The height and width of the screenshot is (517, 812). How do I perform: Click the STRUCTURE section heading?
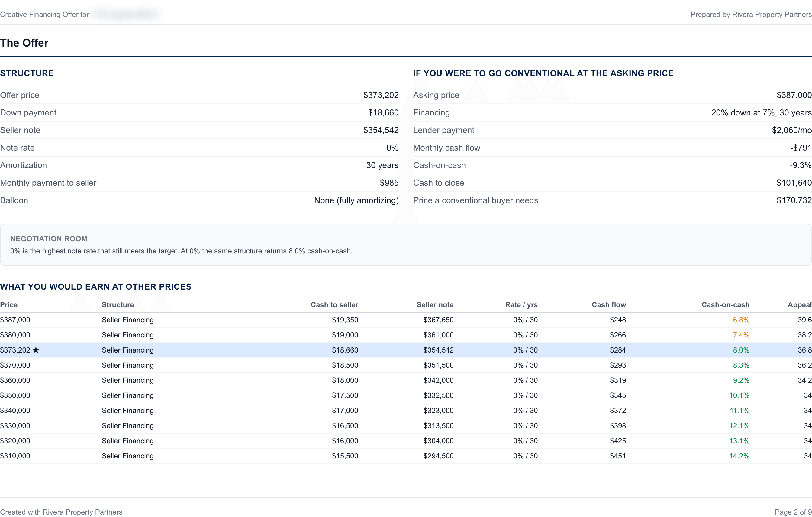click(27, 73)
